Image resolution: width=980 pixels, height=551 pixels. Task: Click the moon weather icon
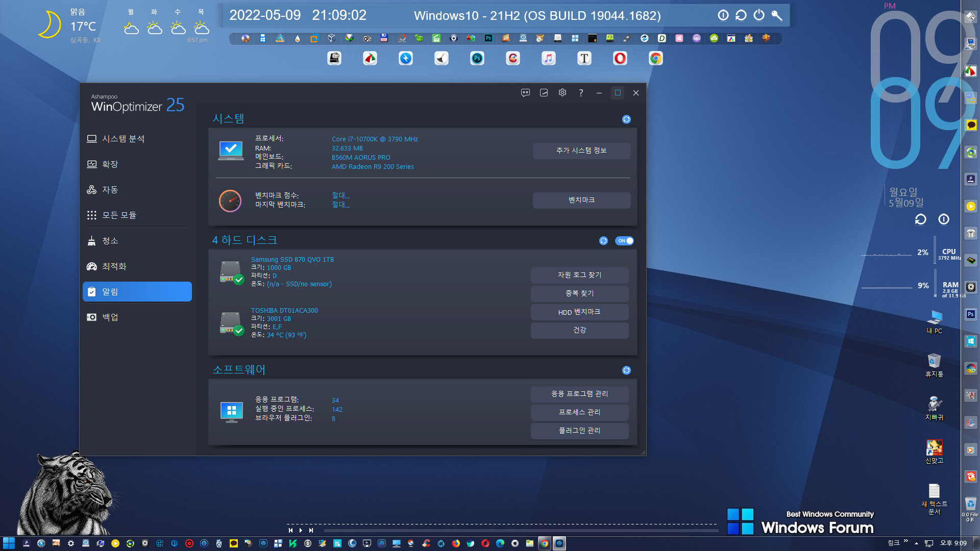pyautogui.click(x=50, y=24)
